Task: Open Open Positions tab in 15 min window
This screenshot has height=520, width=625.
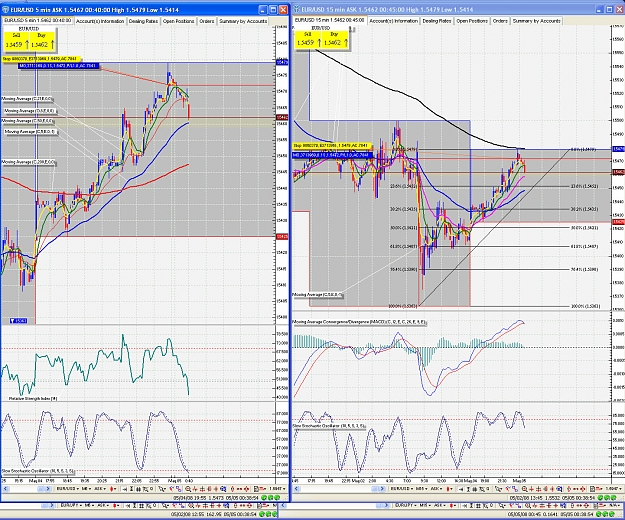Action: (x=472, y=21)
